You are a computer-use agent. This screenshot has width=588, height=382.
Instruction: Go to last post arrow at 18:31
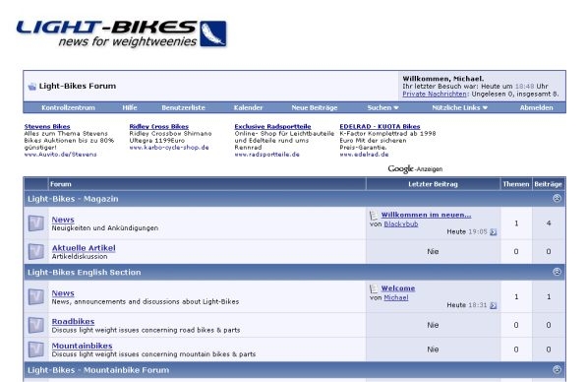pyautogui.click(x=494, y=305)
